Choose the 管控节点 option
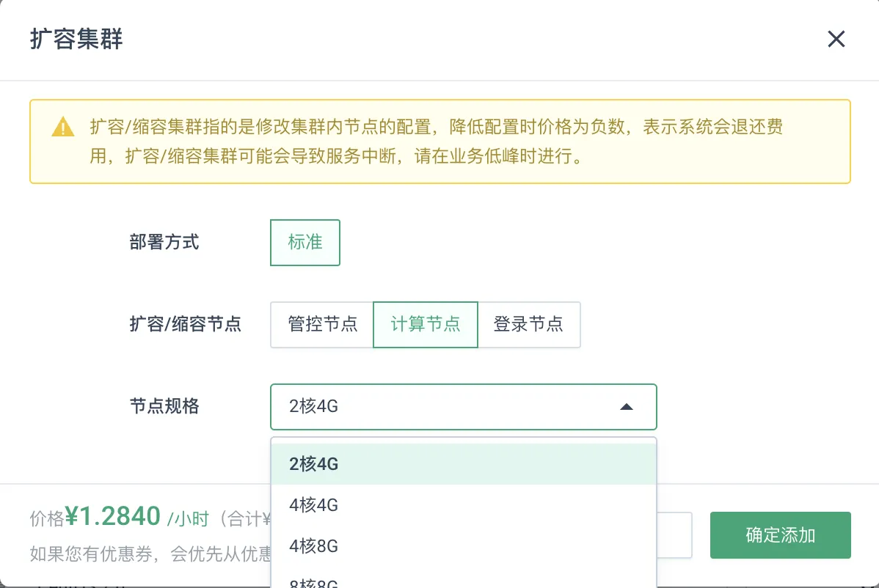Image resolution: width=879 pixels, height=588 pixels. (322, 324)
